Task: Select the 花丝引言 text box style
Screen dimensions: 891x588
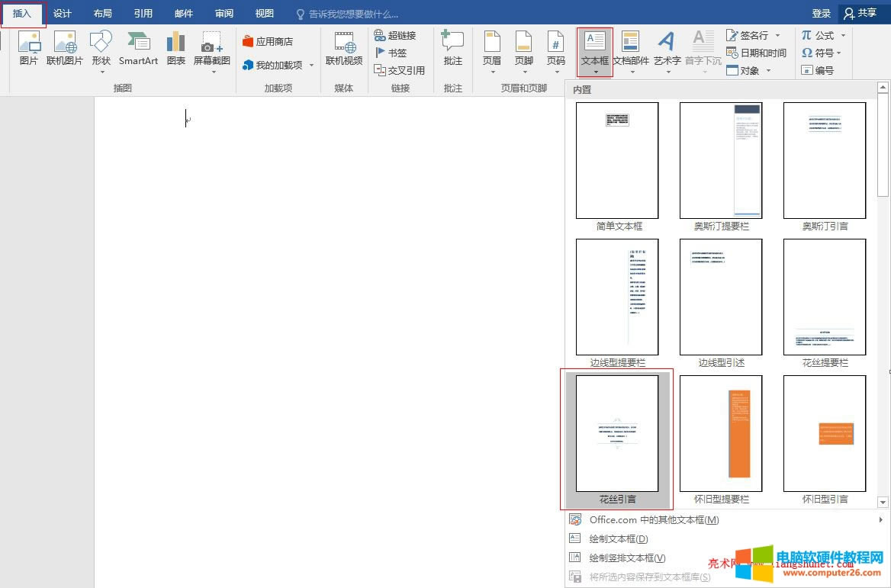Action: click(617, 434)
